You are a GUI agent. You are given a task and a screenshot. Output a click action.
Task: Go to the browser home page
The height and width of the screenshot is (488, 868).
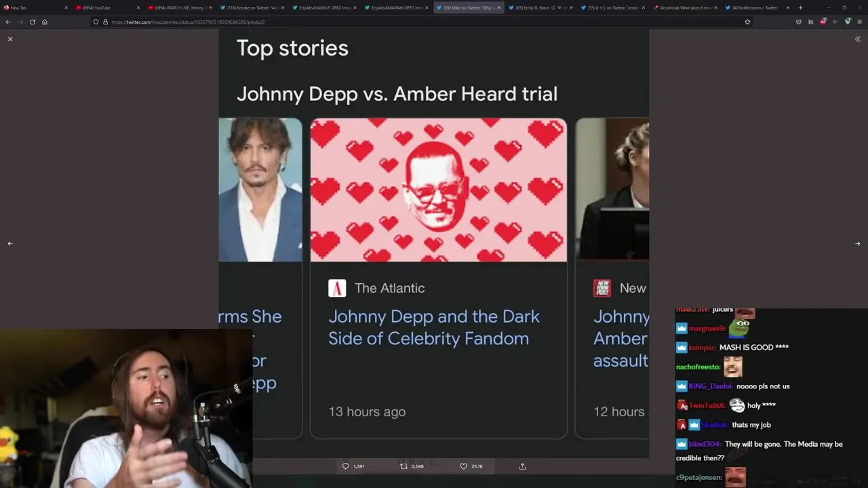(45, 22)
